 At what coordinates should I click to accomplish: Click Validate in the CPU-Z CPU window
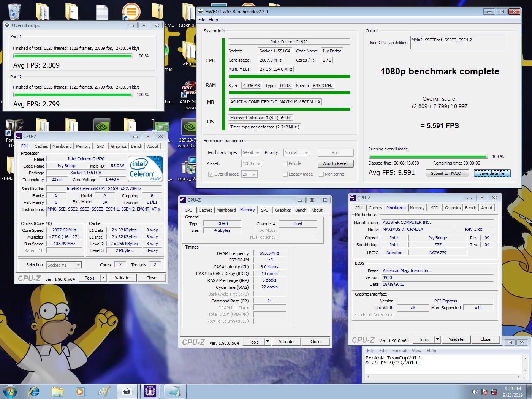122,278
